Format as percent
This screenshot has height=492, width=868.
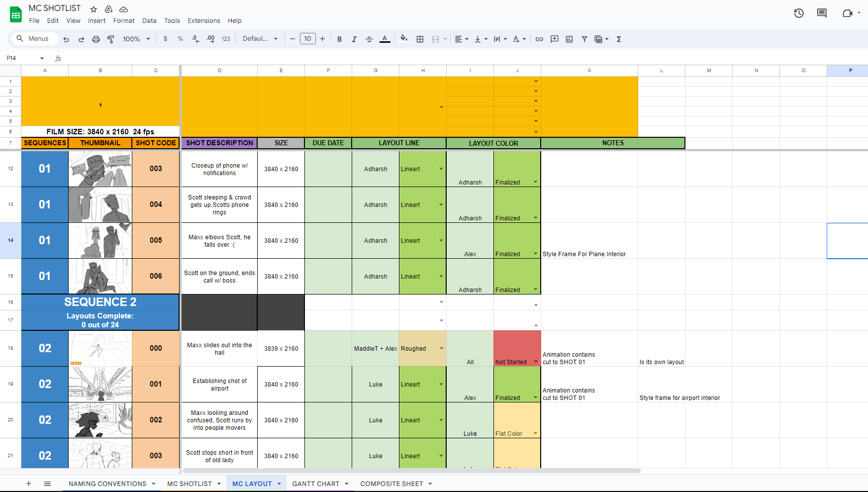tap(180, 39)
